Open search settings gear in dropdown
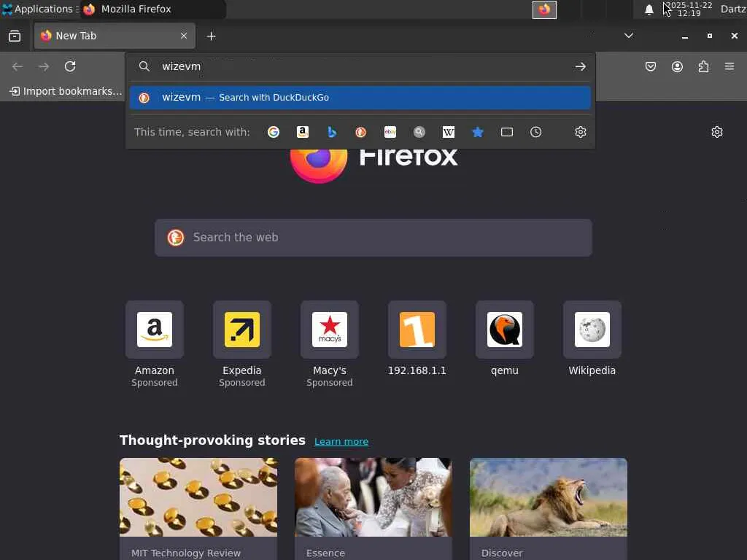The height and width of the screenshot is (560, 747). click(x=580, y=132)
